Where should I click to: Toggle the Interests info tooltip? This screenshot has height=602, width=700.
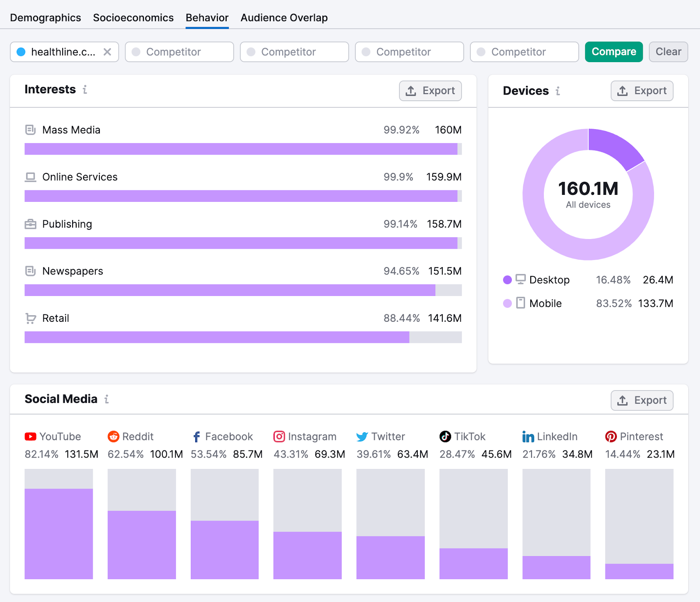point(84,90)
